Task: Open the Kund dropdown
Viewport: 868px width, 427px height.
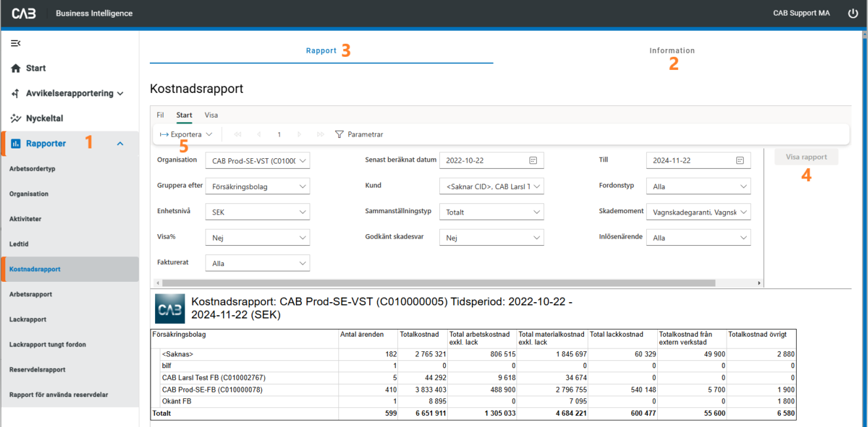Action: [492, 186]
